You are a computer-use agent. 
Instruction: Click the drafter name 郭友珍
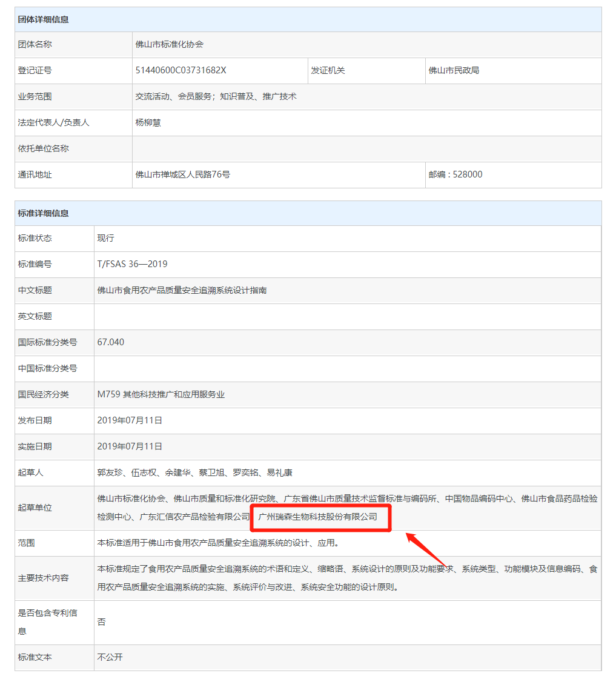[110, 472]
